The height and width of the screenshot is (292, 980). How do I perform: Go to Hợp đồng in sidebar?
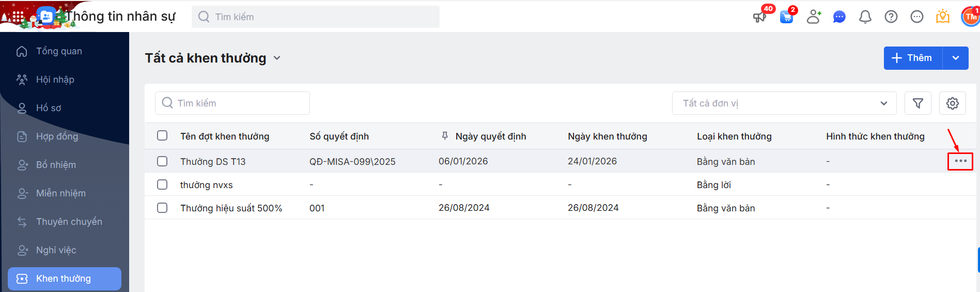pos(57,136)
